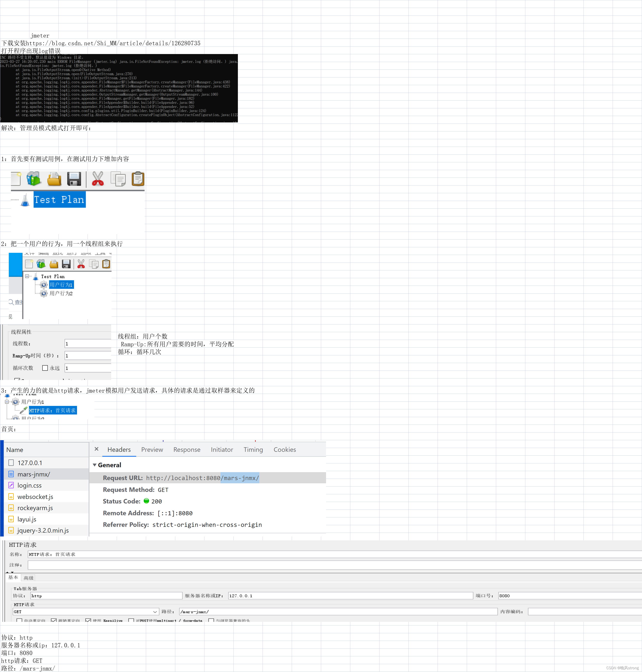Enable the 永远 loop checkbox

point(45,368)
